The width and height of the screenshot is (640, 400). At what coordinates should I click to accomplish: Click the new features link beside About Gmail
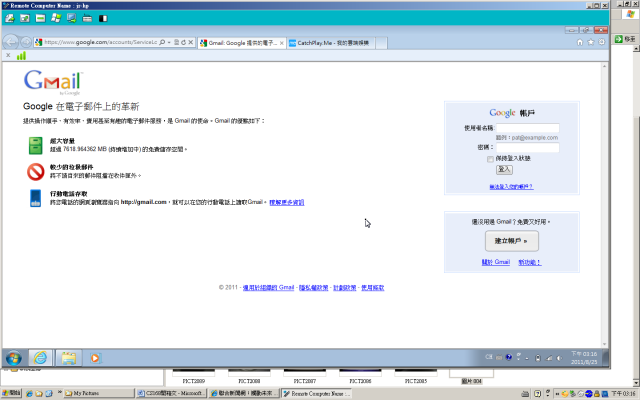pyautogui.click(x=529, y=262)
